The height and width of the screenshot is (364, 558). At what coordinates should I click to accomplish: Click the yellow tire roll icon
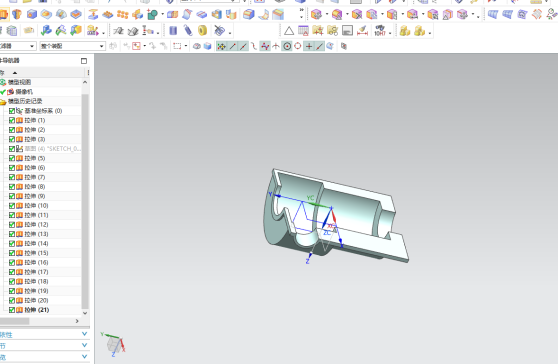pos(202,31)
